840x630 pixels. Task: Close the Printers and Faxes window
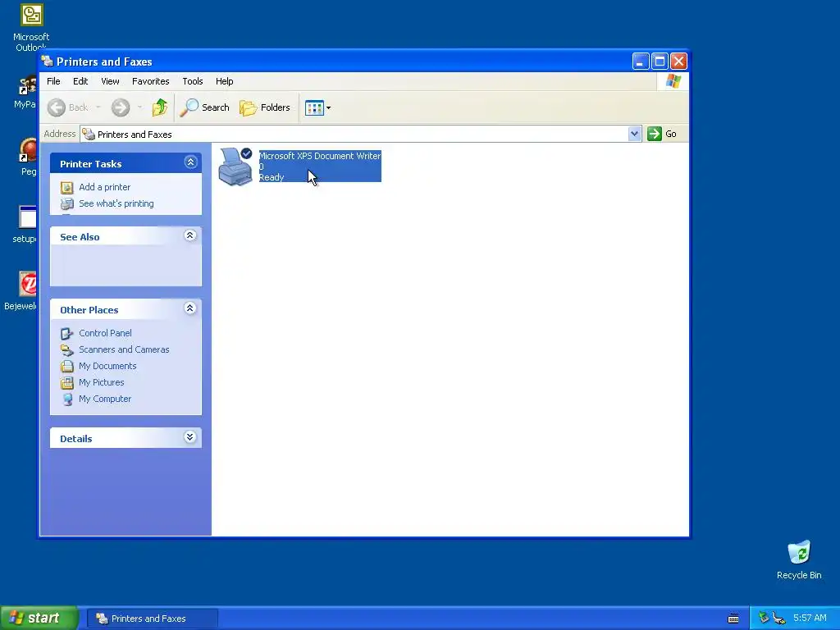(x=678, y=62)
